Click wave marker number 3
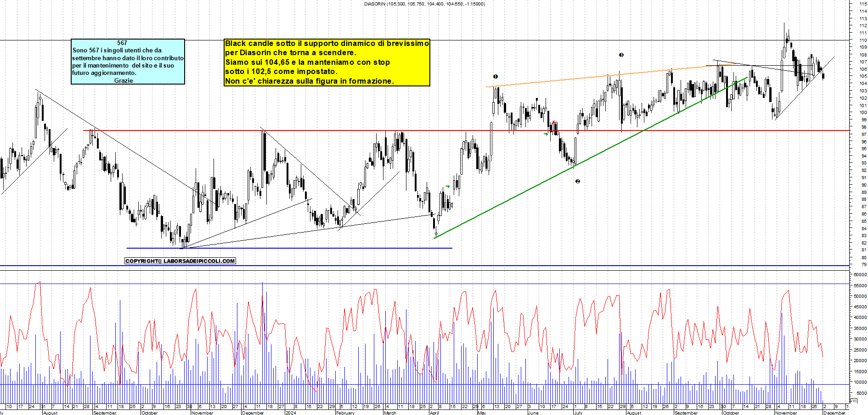Viewport: 868px width, 415px height. 621,55
